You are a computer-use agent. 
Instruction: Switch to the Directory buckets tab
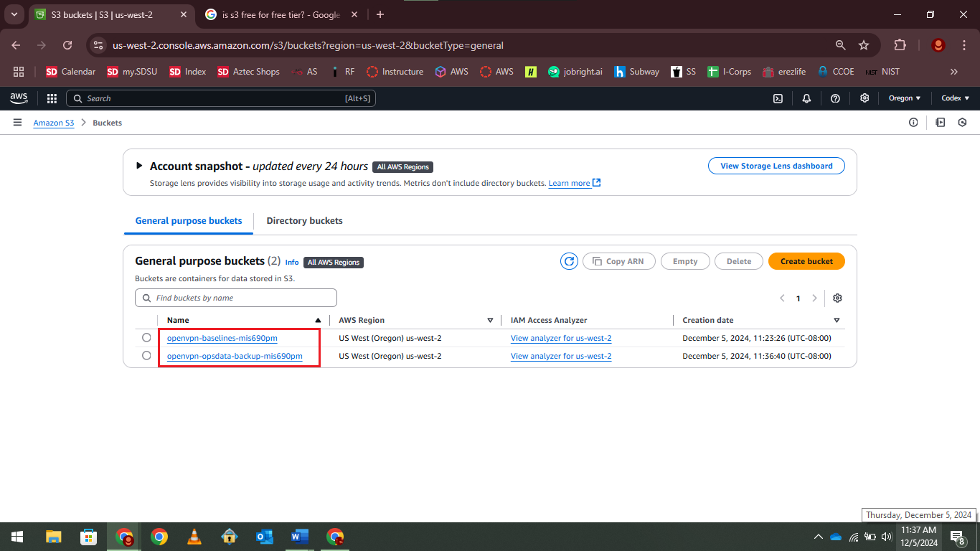(304, 221)
